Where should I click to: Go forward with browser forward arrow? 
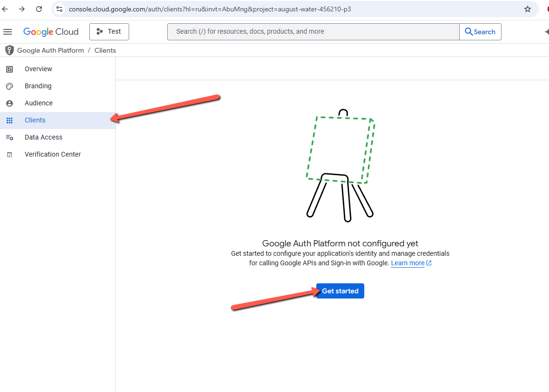(x=22, y=9)
